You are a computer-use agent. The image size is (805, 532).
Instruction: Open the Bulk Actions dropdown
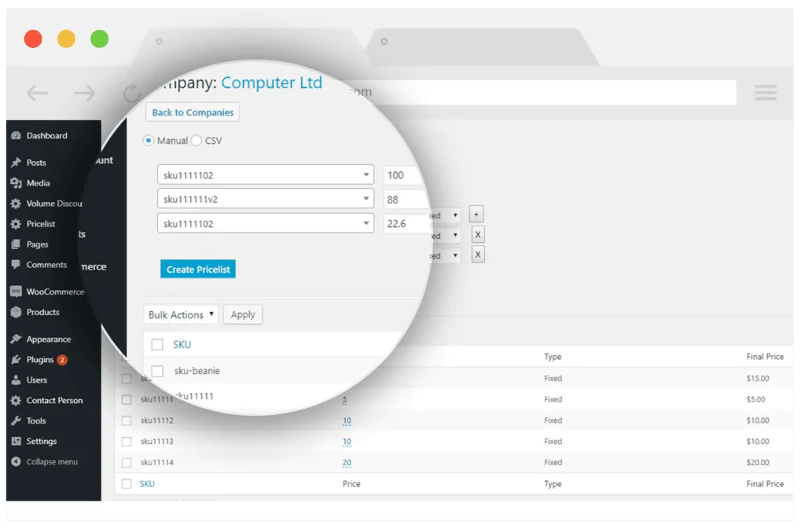[181, 314]
